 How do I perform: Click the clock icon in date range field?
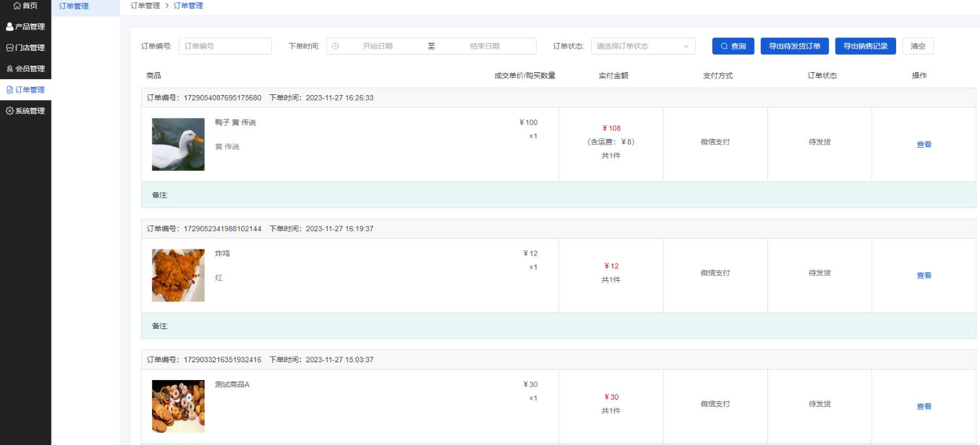[336, 46]
